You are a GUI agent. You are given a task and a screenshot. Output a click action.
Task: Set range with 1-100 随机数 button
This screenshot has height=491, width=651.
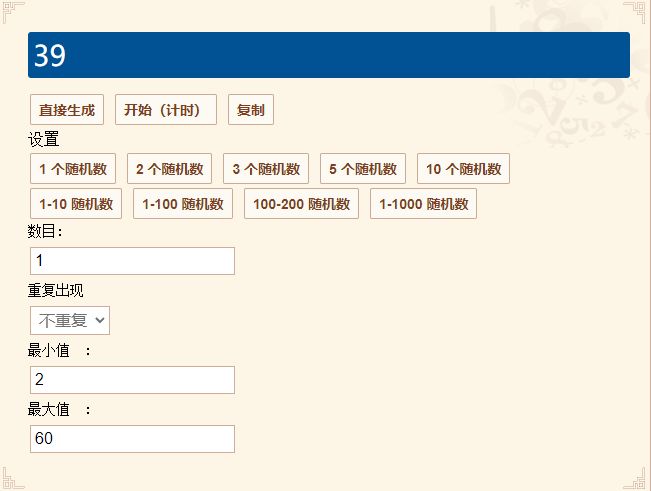coord(183,203)
